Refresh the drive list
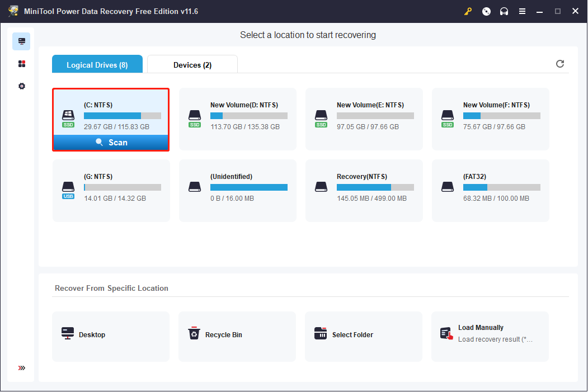 pyautogui.click(x=560, y=64)
